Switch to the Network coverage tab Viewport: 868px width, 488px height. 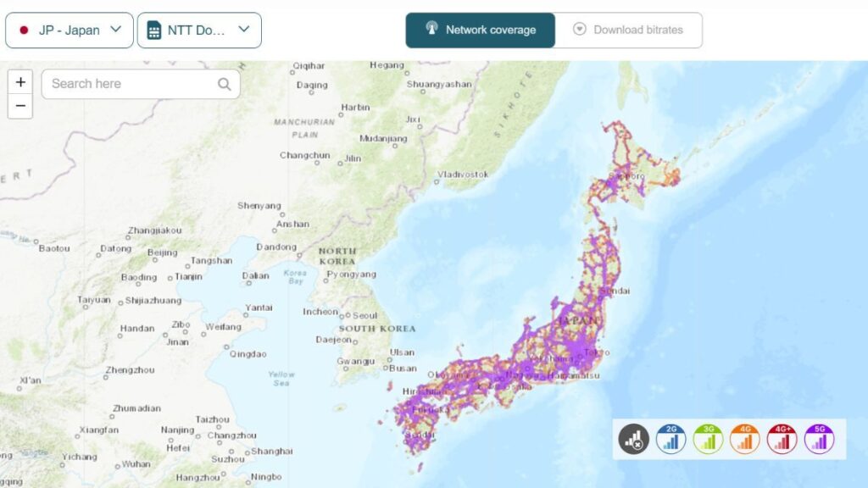[480, 29]
